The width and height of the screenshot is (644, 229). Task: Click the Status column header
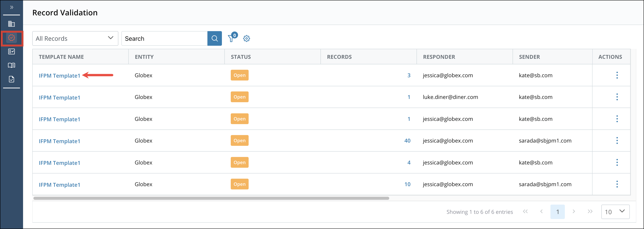click(x=241, y=57)
